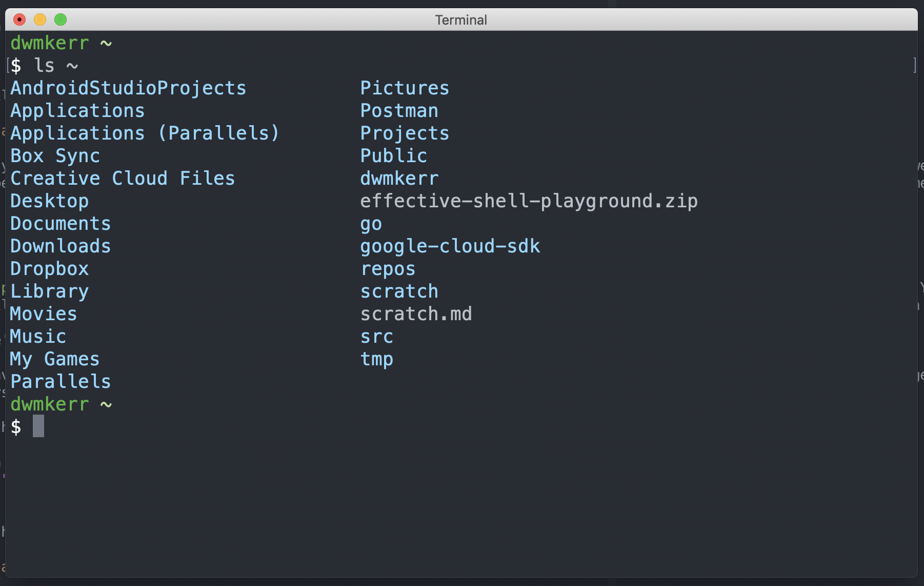Click the block cursor at the prompt
The image size is (924, 586).
pos(38,426)
